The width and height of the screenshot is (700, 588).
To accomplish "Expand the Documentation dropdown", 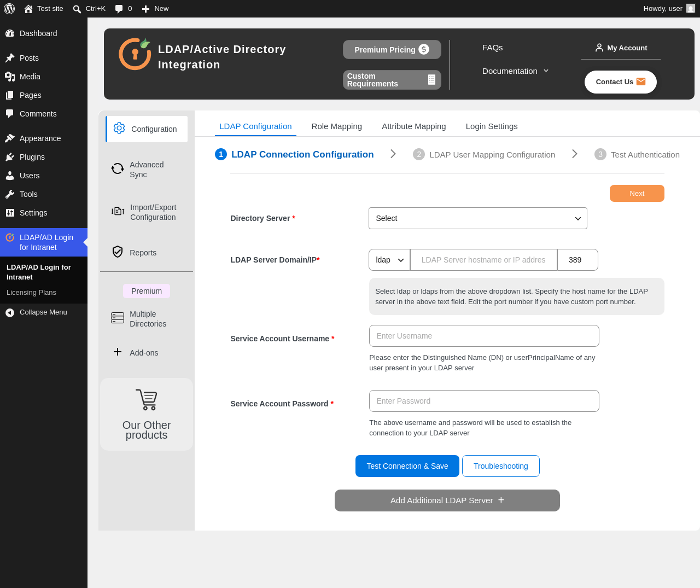I will click(516, 71).
